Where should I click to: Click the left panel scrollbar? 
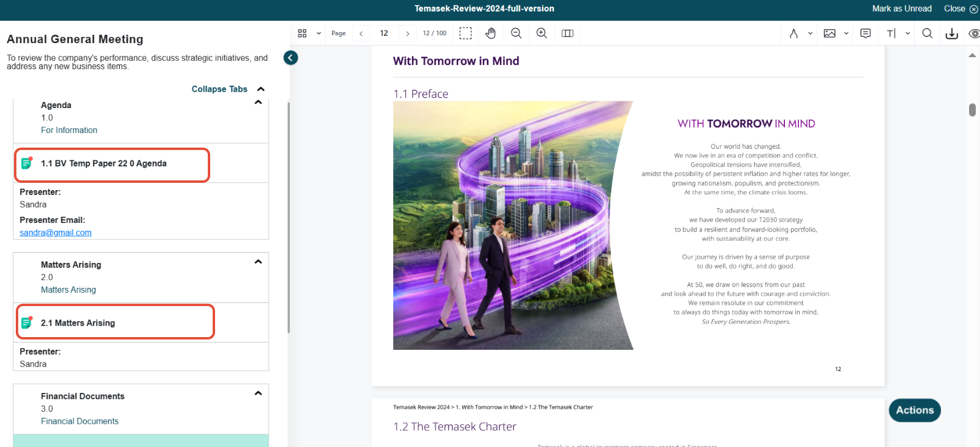tap(289, 217)
